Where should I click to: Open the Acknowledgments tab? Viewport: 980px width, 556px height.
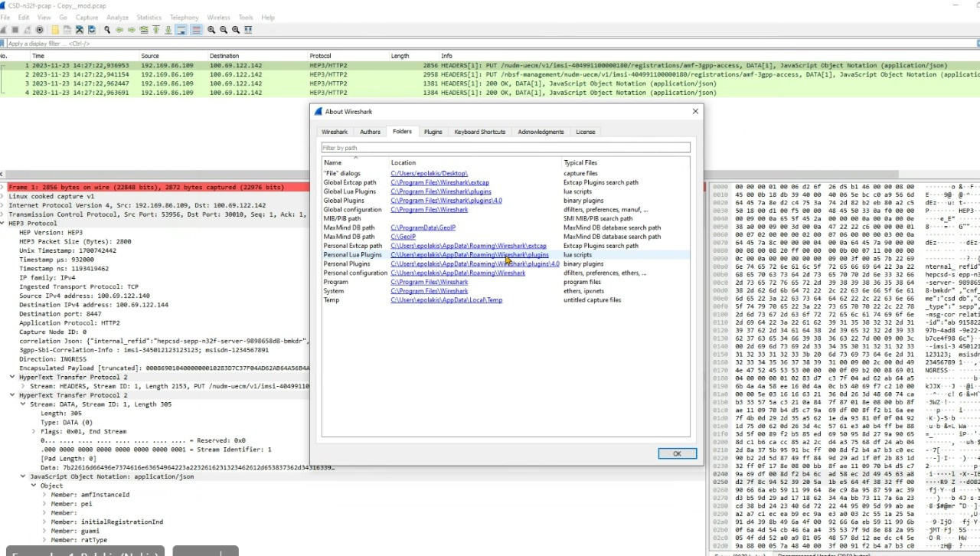point(541,132)
